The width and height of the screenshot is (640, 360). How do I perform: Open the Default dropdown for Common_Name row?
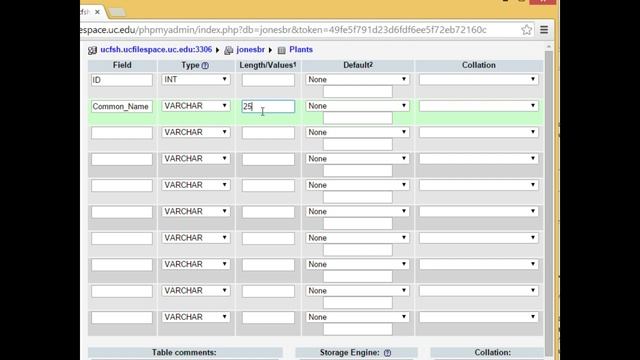(357, 106)
